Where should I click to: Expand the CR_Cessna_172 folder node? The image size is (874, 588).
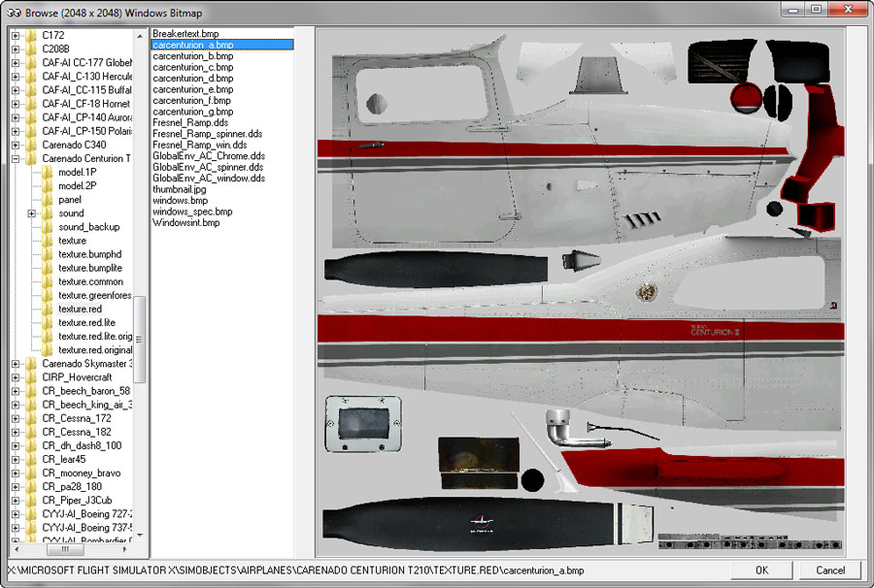(16, 418)
